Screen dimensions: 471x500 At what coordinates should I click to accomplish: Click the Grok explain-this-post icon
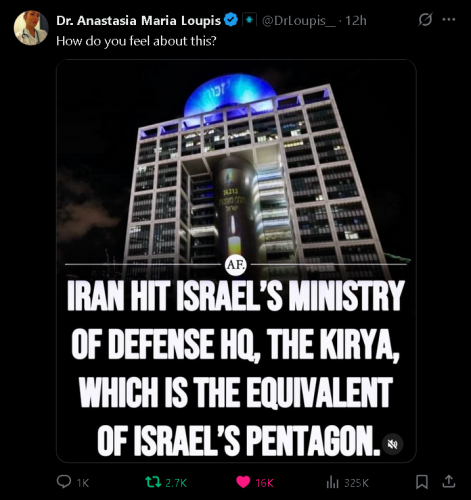tap(425, 19)
